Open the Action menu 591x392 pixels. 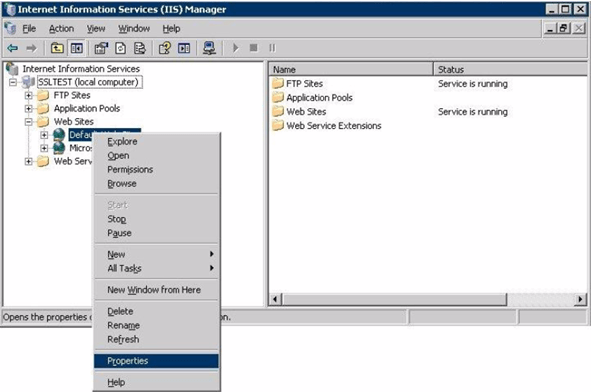pos(61,29)
